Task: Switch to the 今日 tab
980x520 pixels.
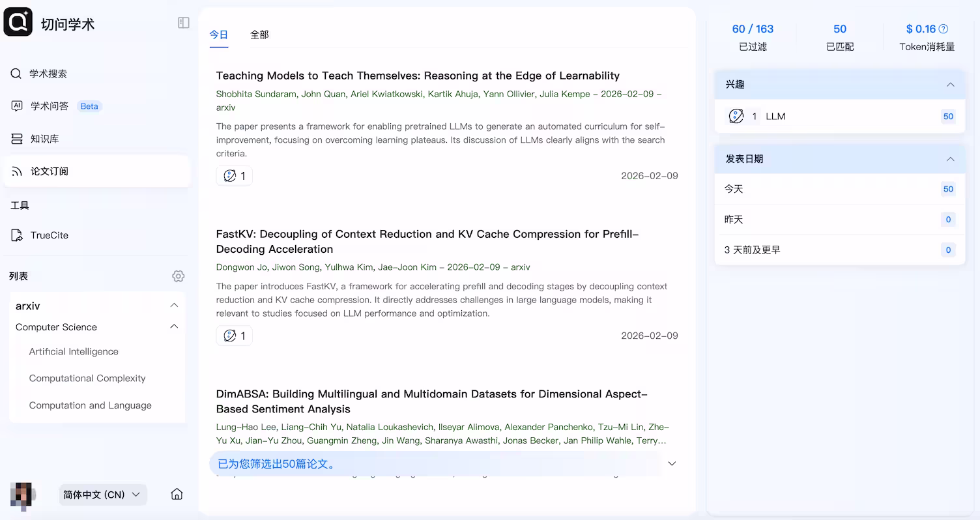Action: tap(219, 35)
